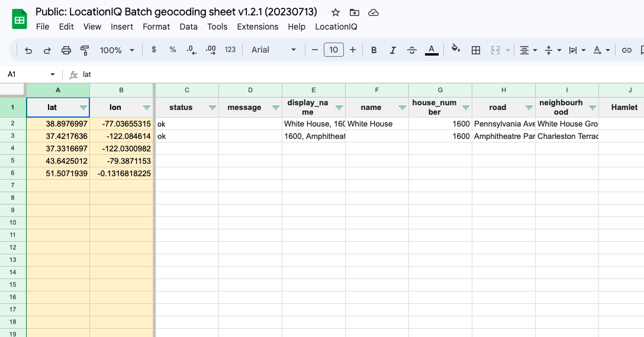Star this spreadsheet document
Screen dimensions: 644x337
336,12
